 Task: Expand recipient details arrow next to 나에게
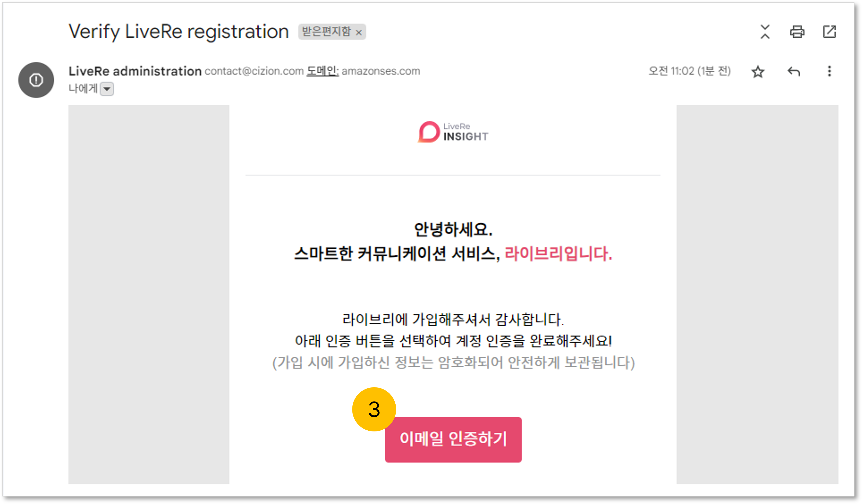(107, 89)
